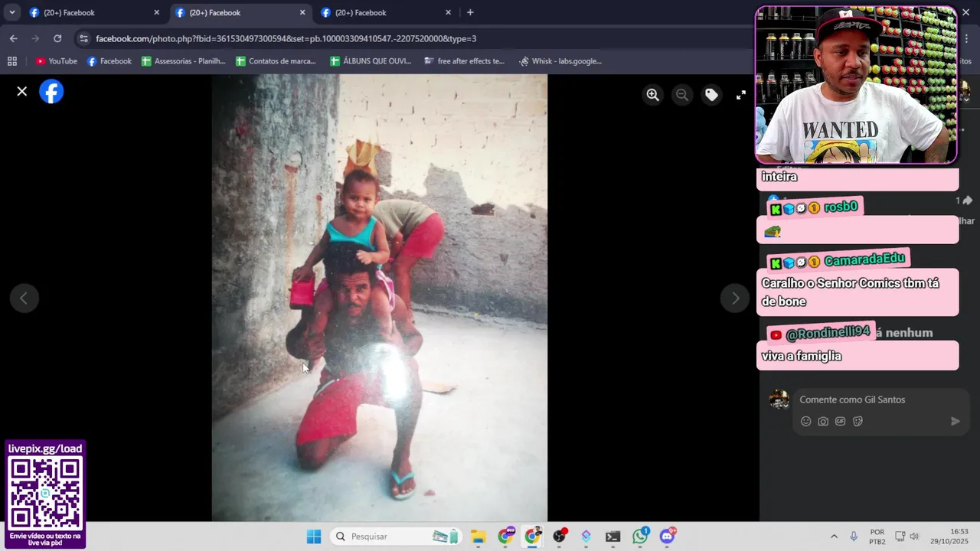The width and height of the screenshot is (980, 551).
Task: Open the network tray icon
Action: pyautogui.click(x=900, y=536)
